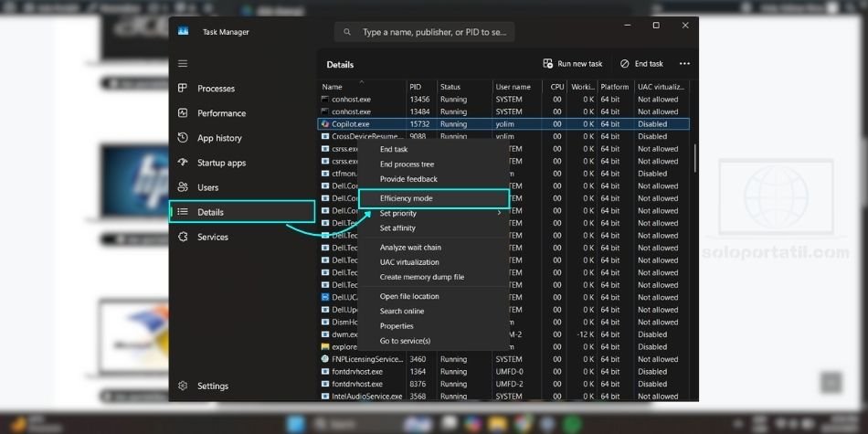Click the Performance sidebar icon
This screenshot has width=868, height=434.
click(x=183, y=113)
